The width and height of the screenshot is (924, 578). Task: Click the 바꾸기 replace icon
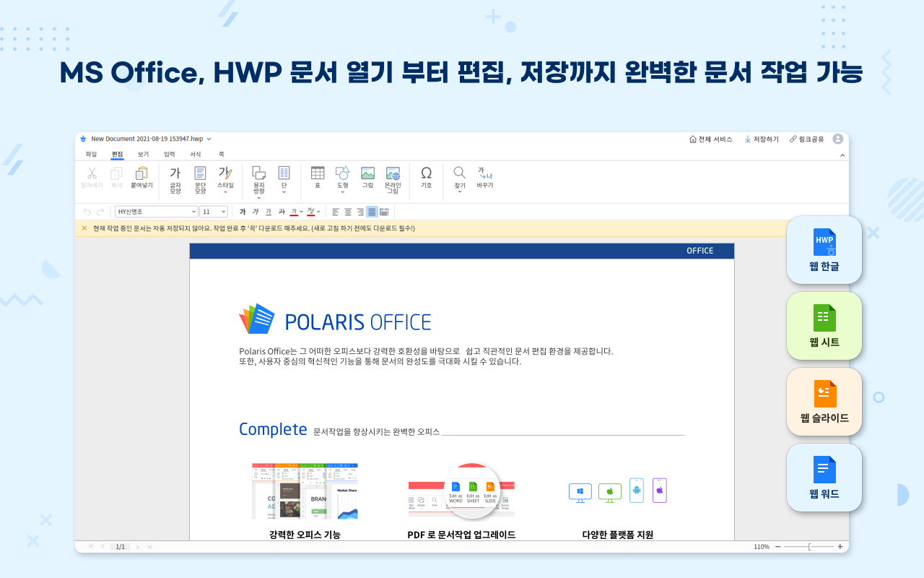point(484,173)
